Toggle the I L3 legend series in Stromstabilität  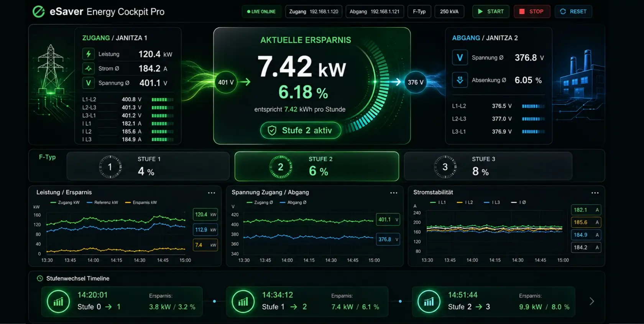tap(492, 202)
